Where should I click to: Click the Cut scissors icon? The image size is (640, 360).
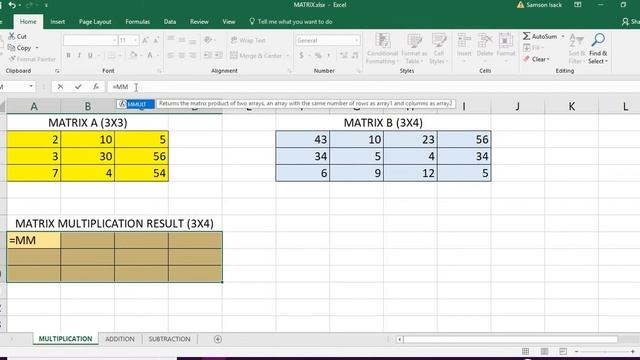pyautogui.click(x=12, y=36)
